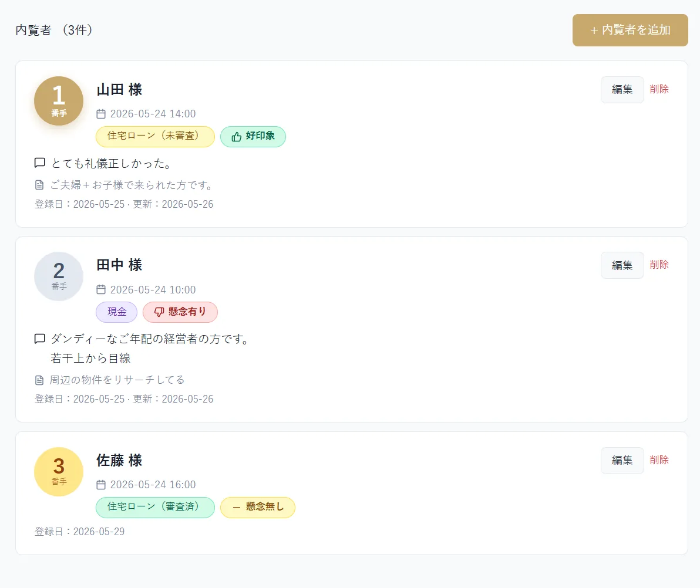700x588 pixels.
Task: Select the name 佐藤 様
Action: click(119, 461)
